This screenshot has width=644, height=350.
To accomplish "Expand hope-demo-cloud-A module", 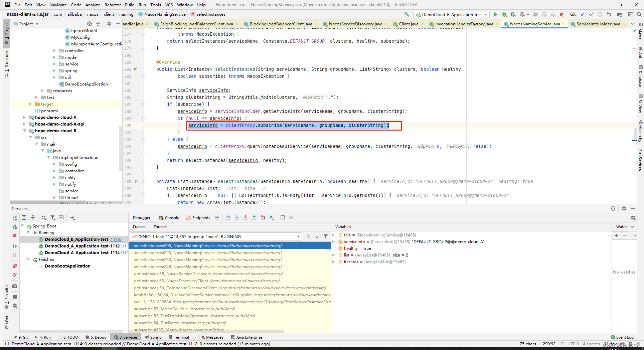I will [x=24, y=118].
